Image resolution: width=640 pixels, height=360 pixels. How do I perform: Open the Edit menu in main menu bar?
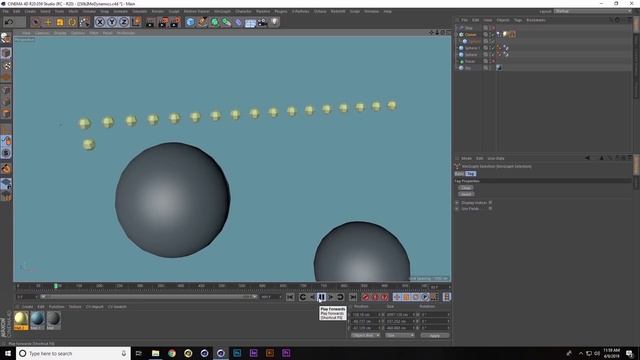(x=17, y=11)
